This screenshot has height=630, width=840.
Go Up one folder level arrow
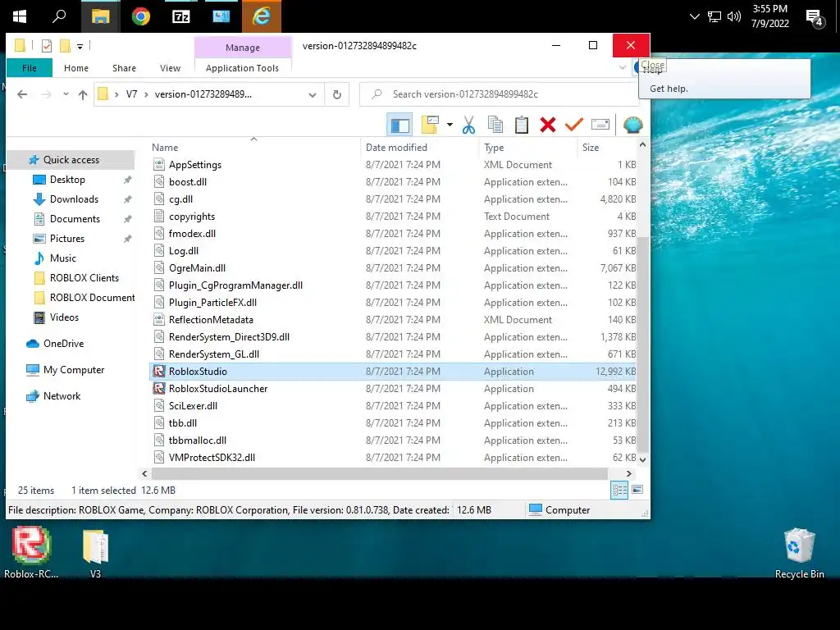pos(83,94)
